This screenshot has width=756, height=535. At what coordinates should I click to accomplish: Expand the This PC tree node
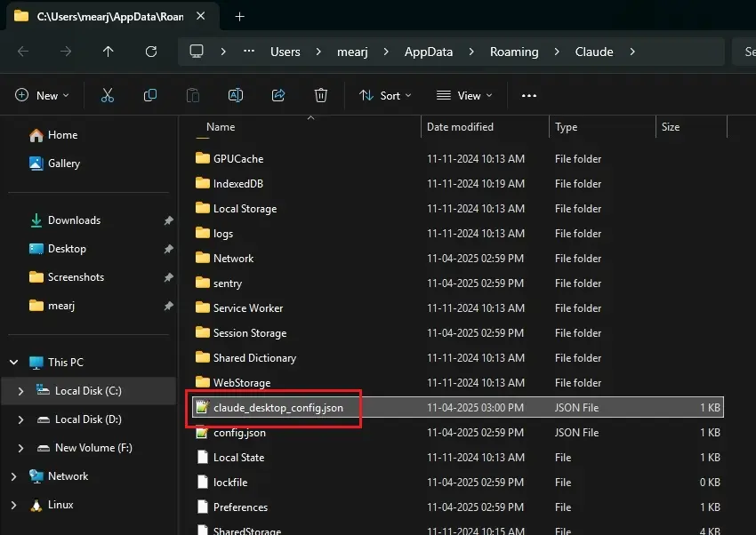[x=14, y=363]
